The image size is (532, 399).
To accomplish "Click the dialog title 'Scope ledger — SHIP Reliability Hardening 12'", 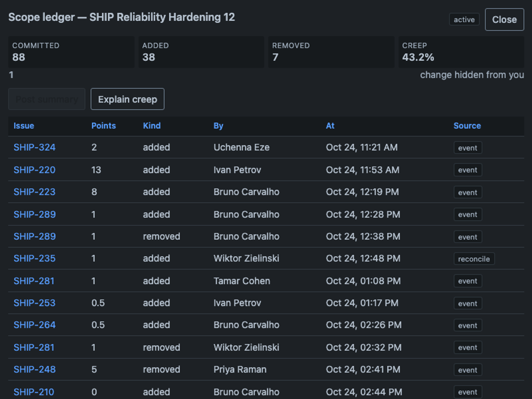I will [x=122, y=17].
